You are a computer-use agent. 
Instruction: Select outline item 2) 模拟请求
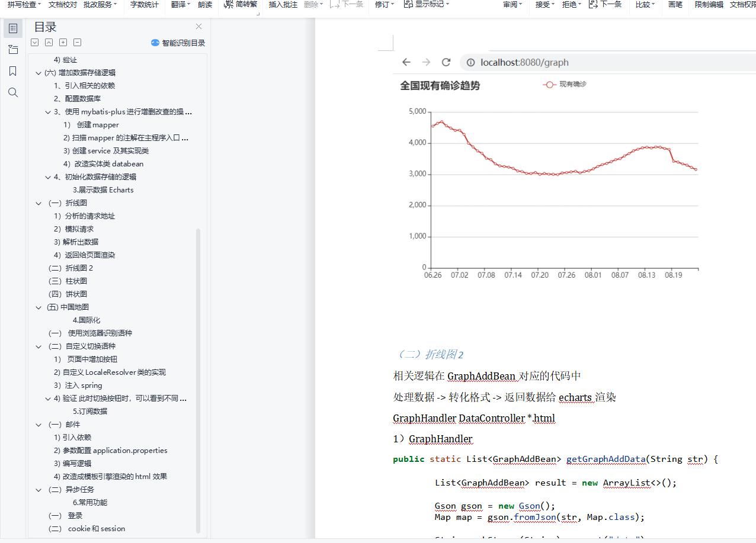[73, 229]
